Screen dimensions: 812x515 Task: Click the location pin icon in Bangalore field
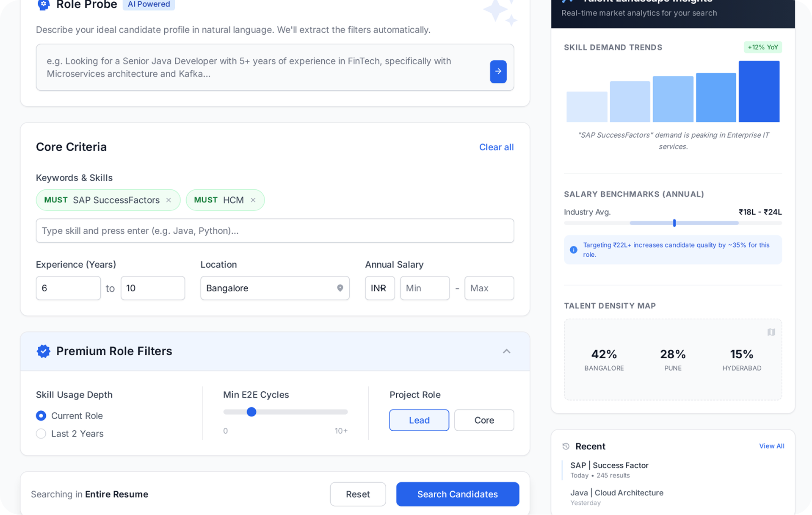click(x=340, y=288)
